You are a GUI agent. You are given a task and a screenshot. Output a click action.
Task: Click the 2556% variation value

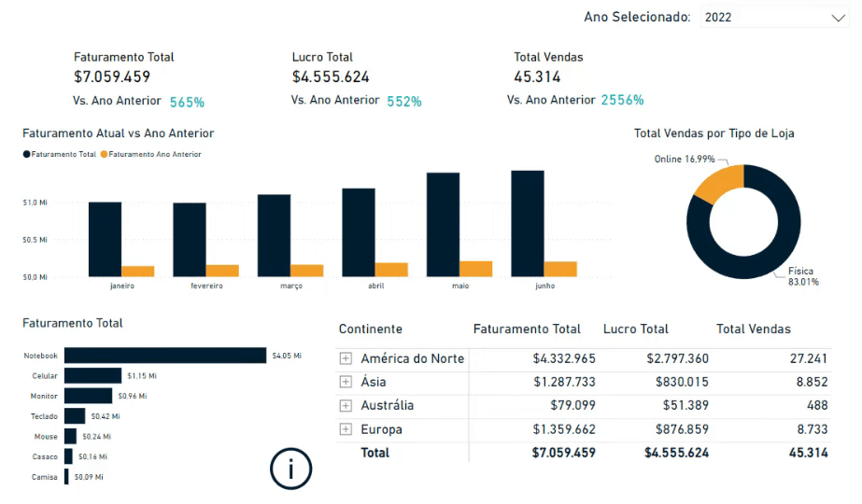622,100
